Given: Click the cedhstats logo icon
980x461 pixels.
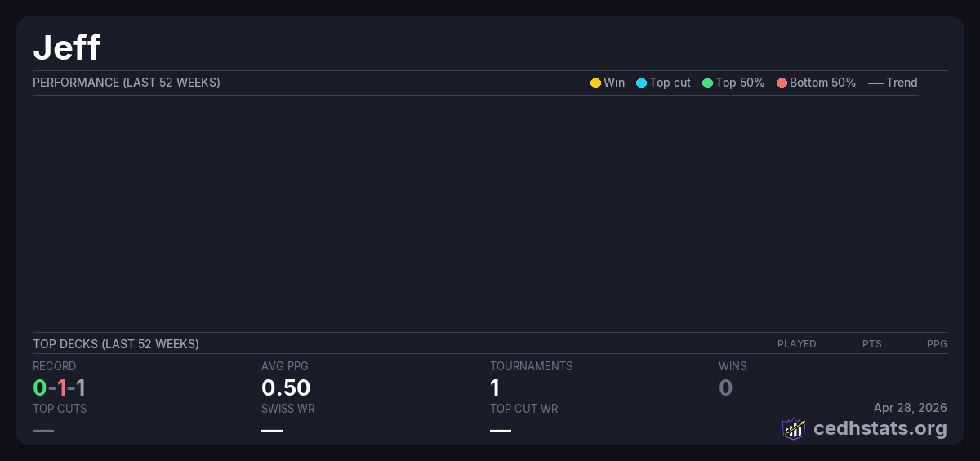Looking at the screenshot, I should pos(794,428).
